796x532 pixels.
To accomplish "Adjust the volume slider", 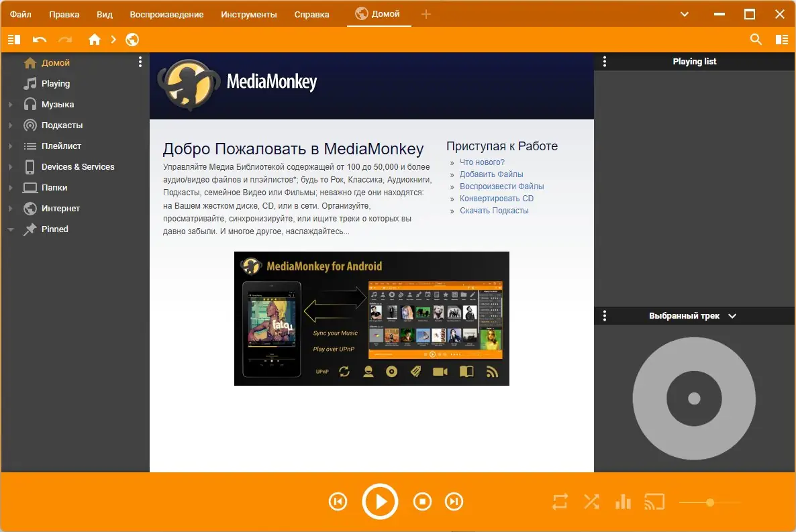I will (711, 502).
